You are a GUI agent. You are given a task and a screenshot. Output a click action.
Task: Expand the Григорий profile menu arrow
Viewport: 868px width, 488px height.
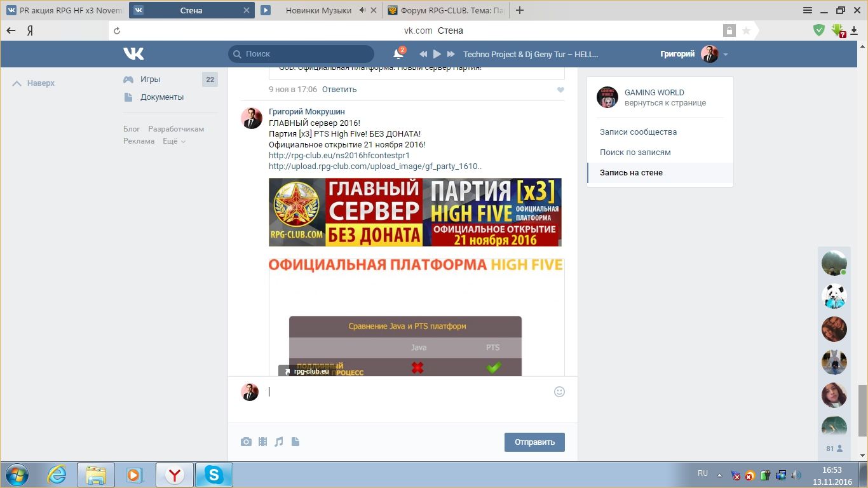tap(726, 55)
